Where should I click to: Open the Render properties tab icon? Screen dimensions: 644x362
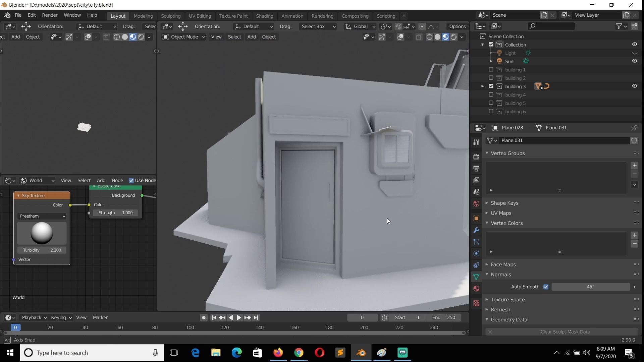[x=476, y=157]
